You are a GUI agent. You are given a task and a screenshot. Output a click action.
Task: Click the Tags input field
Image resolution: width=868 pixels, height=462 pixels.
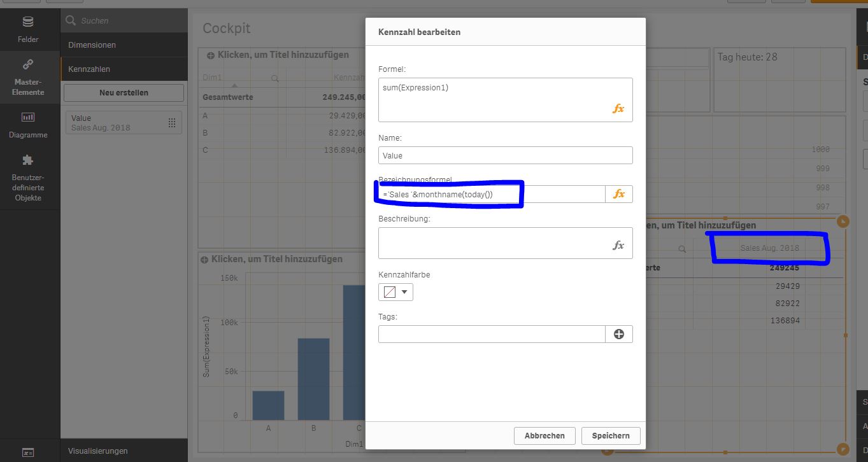[492, 334]
